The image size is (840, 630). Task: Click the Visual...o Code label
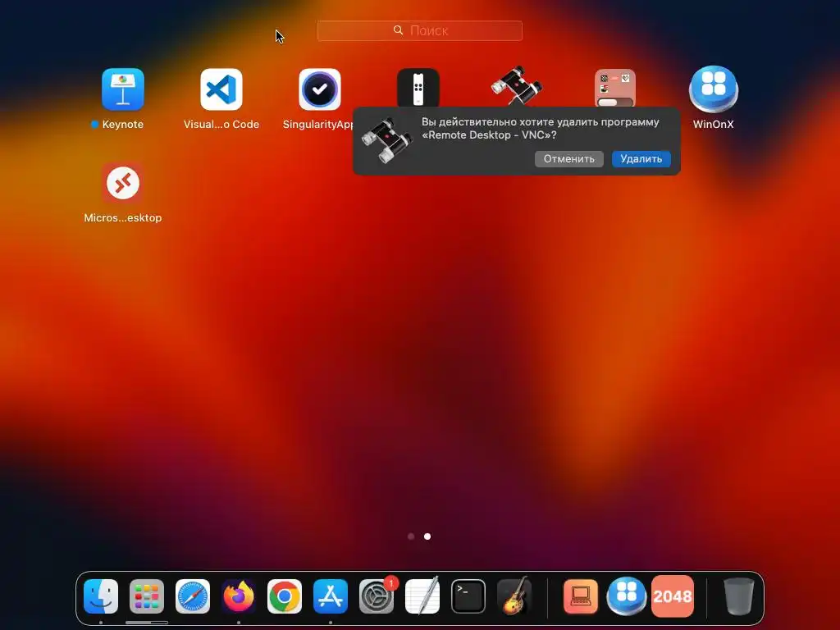coord(221,125)
